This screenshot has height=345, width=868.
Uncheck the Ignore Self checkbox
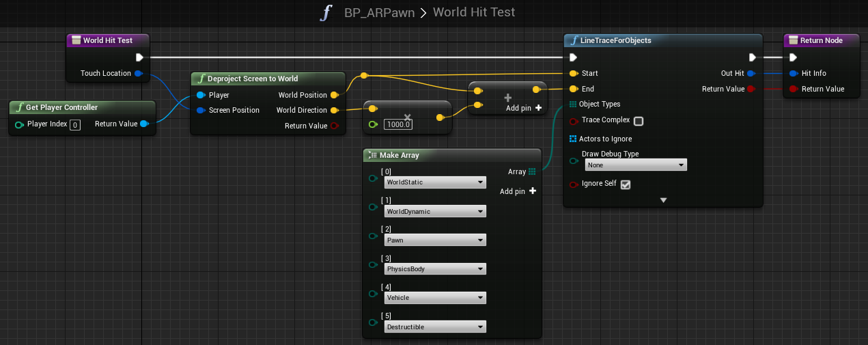625,184
